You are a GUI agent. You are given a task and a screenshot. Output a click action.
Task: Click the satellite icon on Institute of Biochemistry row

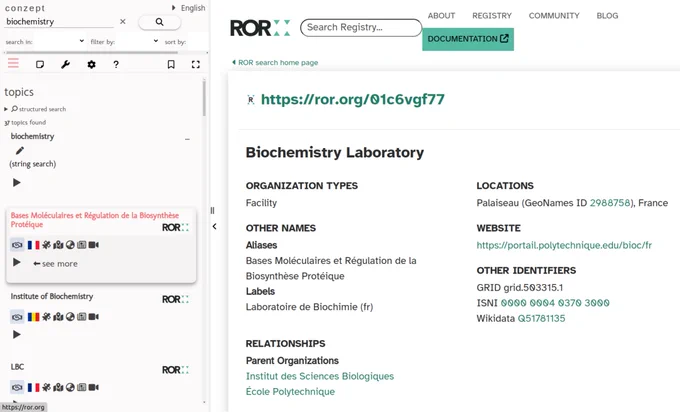(x=46, y=317)
